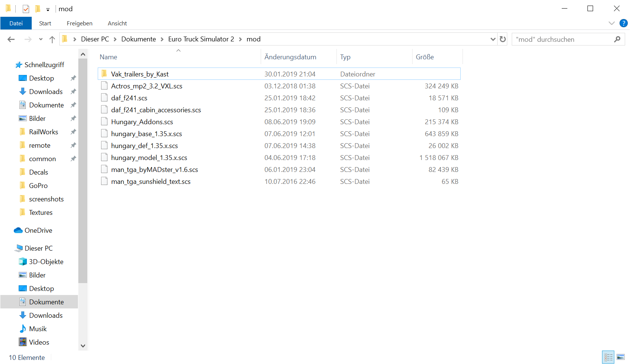Click the daf_f241.scs file icon

[x=104, y=98]
